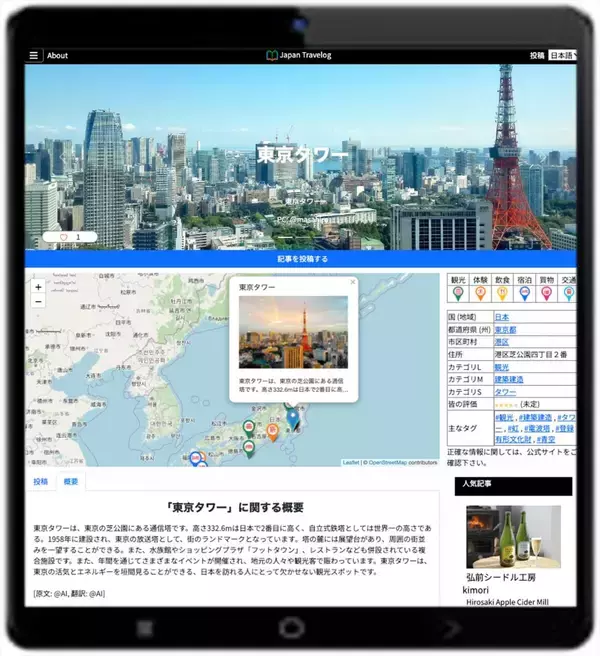Show next hero carousel image

point(543,158)
